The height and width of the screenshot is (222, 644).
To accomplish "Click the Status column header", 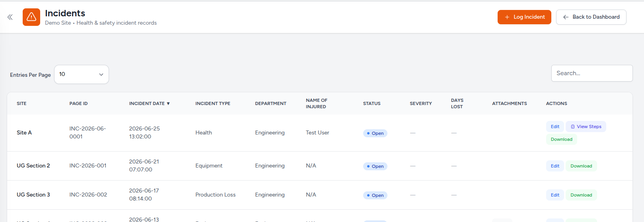I will tap(372, 103).
